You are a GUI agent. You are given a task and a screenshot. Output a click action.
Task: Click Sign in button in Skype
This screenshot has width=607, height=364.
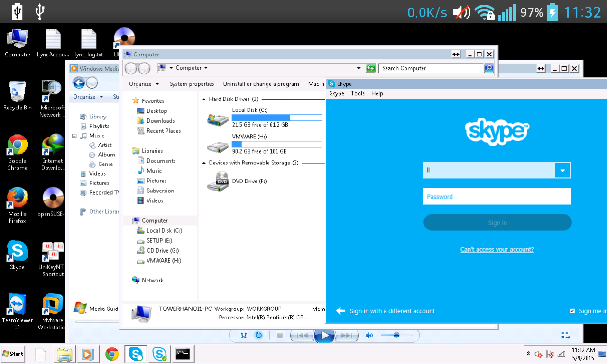[x=497, y=222]
